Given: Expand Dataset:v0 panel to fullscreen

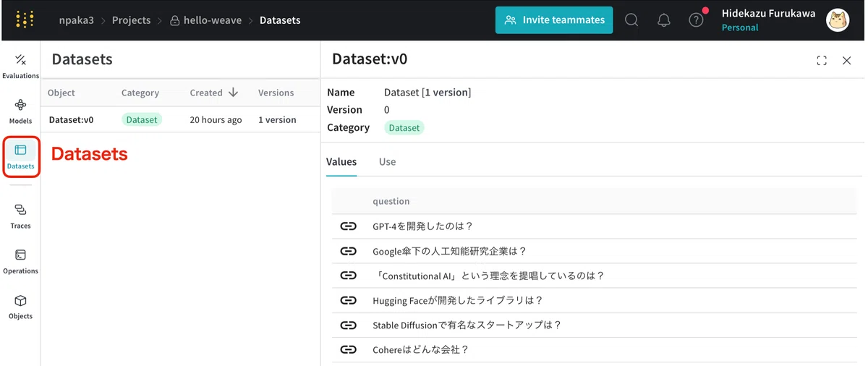Looking at the screenshot, I should [x=822, y=61].
